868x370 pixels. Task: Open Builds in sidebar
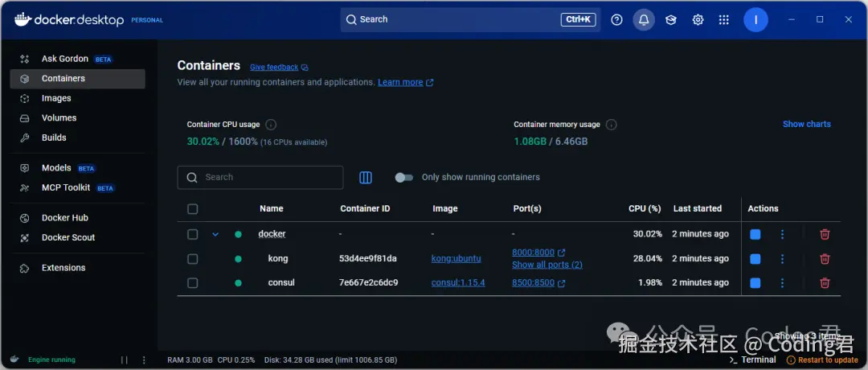77,138
